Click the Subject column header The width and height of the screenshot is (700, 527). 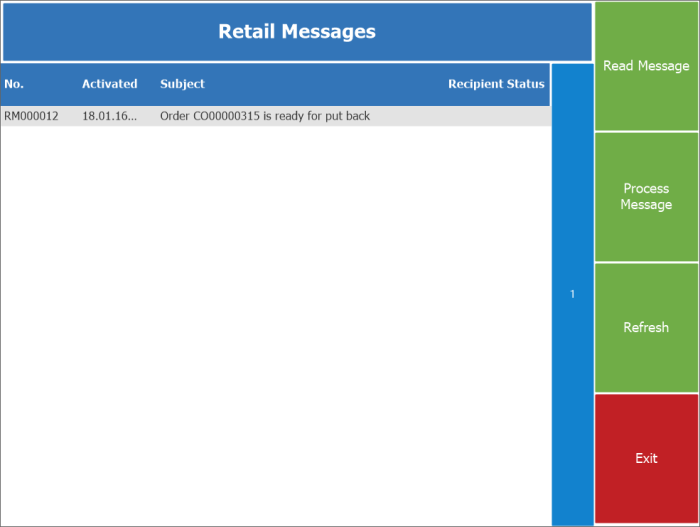182,84
